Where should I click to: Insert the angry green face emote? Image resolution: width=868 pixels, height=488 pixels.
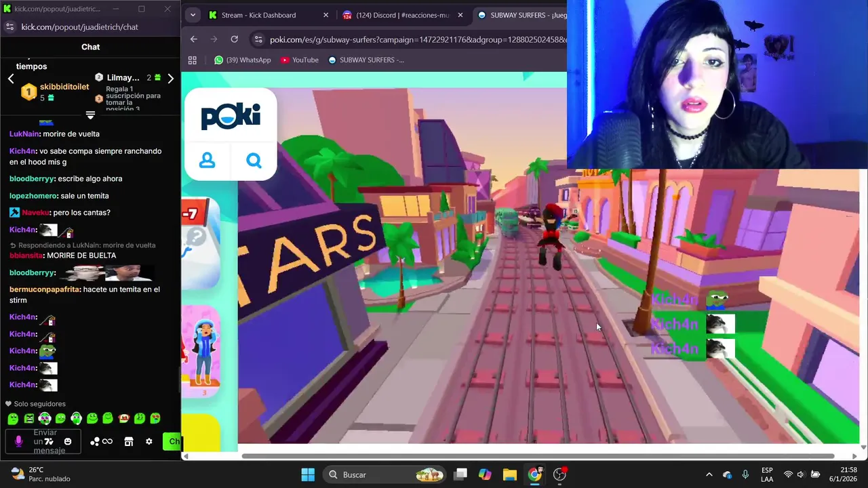tap(29, 419)
